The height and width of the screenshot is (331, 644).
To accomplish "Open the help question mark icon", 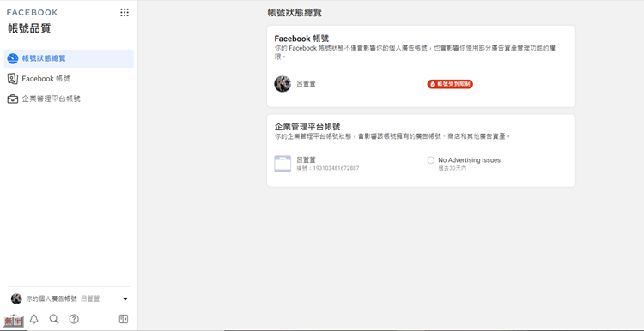I will click(74, 319).
